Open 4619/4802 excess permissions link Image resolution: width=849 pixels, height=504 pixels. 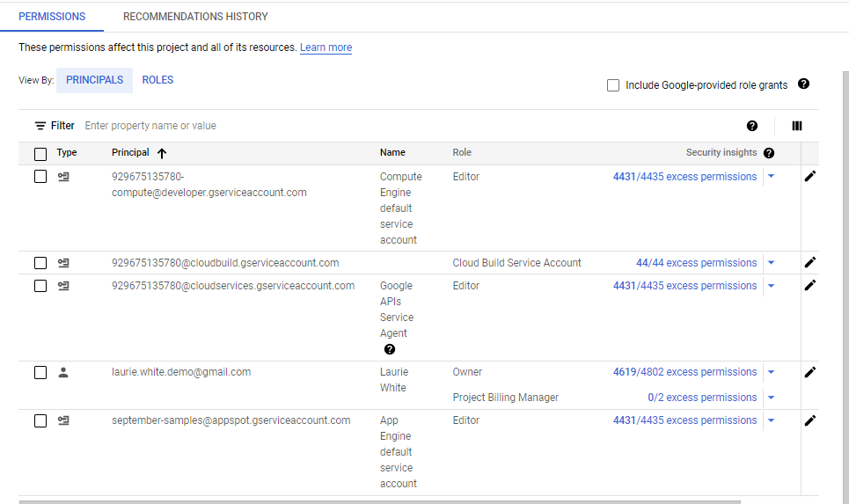click(684, 372)
